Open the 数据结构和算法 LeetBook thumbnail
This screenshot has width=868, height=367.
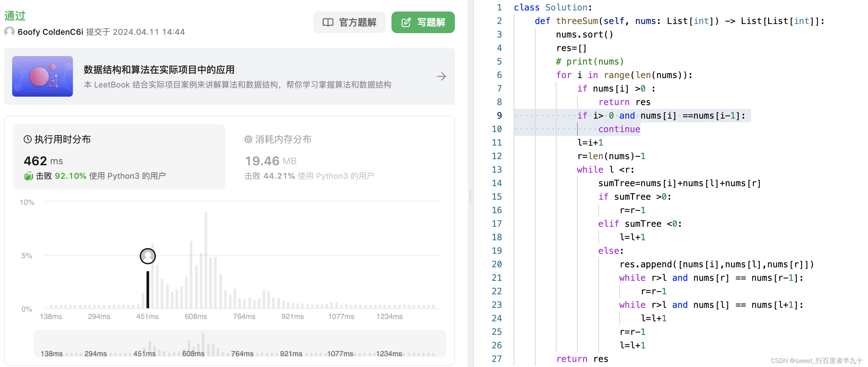[x=42, y=76]
